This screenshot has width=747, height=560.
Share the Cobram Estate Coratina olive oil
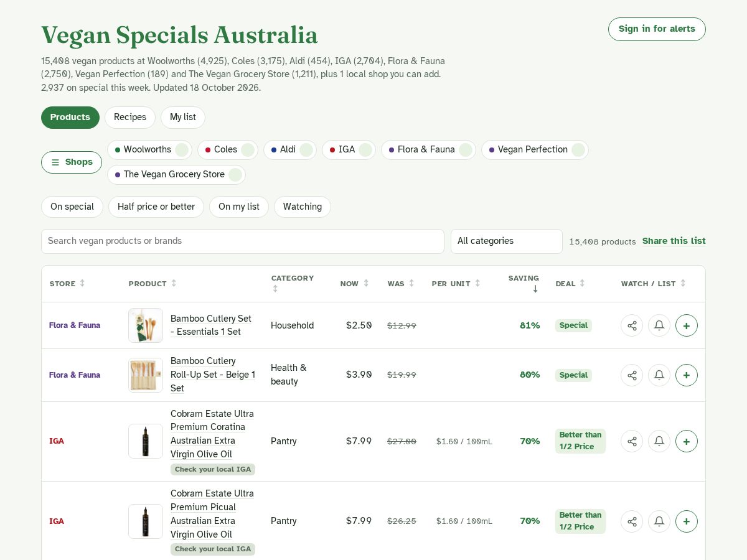click(x=632, y=441)
